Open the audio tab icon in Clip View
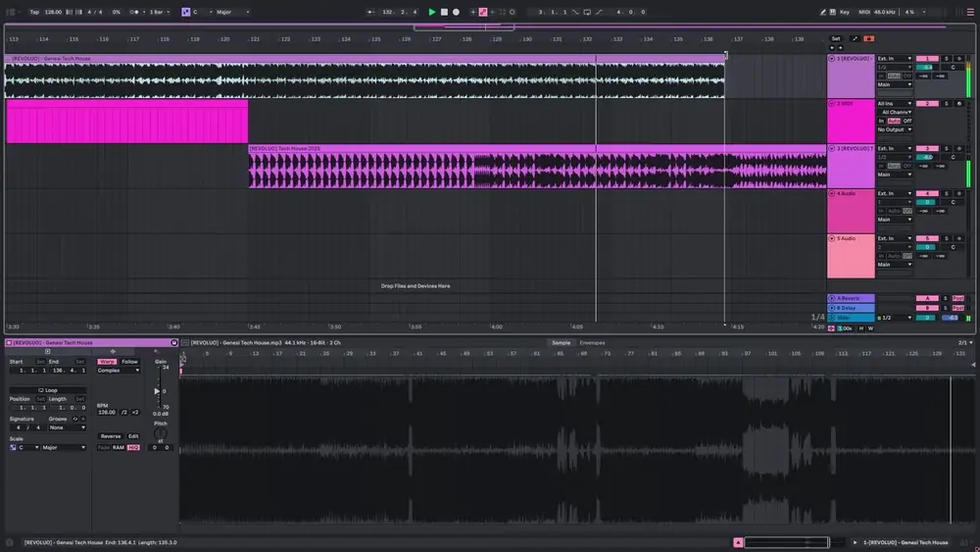Screen dimensions: 980x552 click(x=113, y=352)
